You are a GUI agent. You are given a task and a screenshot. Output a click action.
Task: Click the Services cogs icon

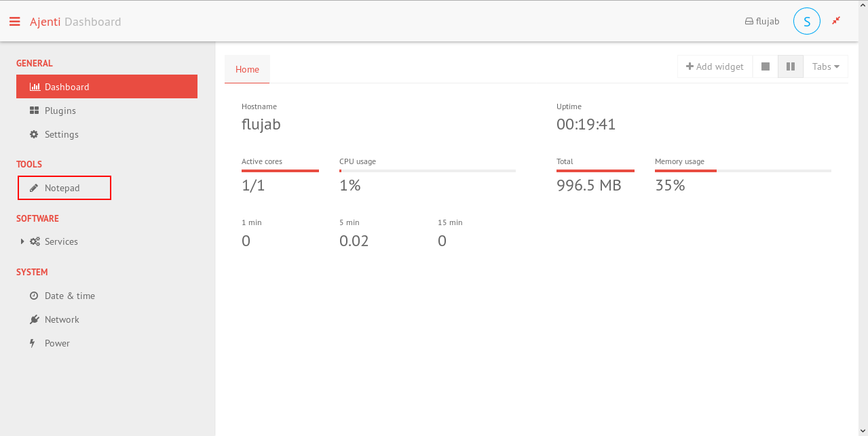(35, 241)
